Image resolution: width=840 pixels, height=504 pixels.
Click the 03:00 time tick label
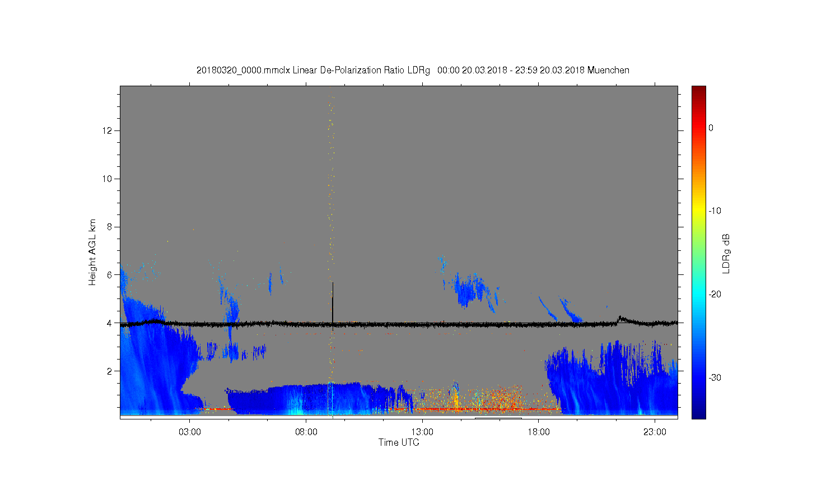[x=190, y=432]
